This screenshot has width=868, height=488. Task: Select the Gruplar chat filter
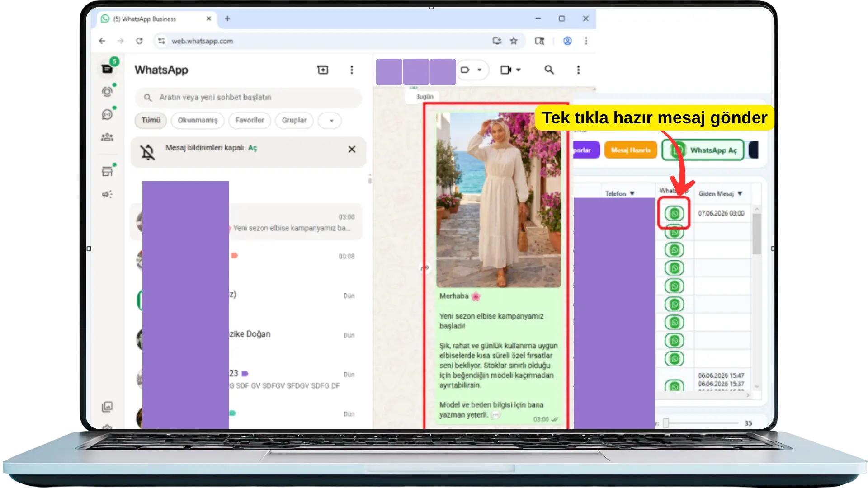(294, 120)
